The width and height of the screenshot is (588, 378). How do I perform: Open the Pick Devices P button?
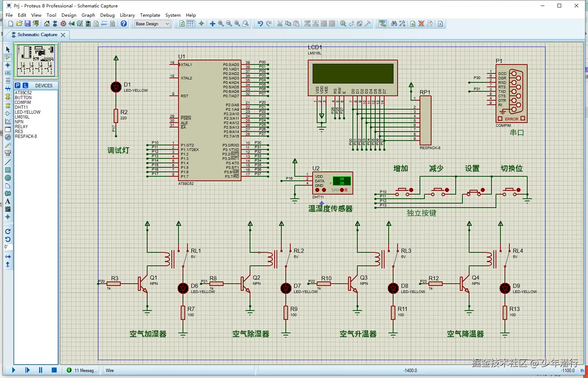[x=18, y=85]
